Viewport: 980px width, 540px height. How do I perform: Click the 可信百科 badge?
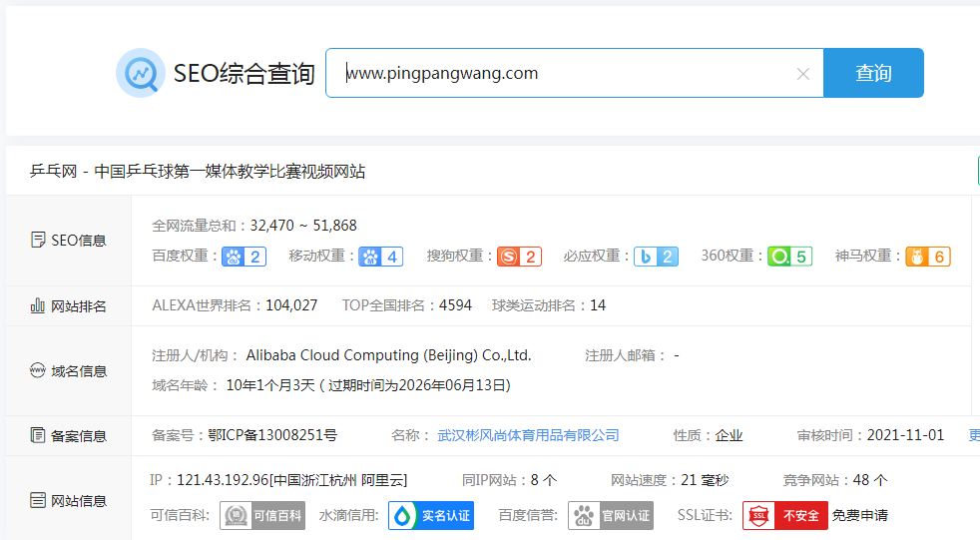[x=262, y=516]
